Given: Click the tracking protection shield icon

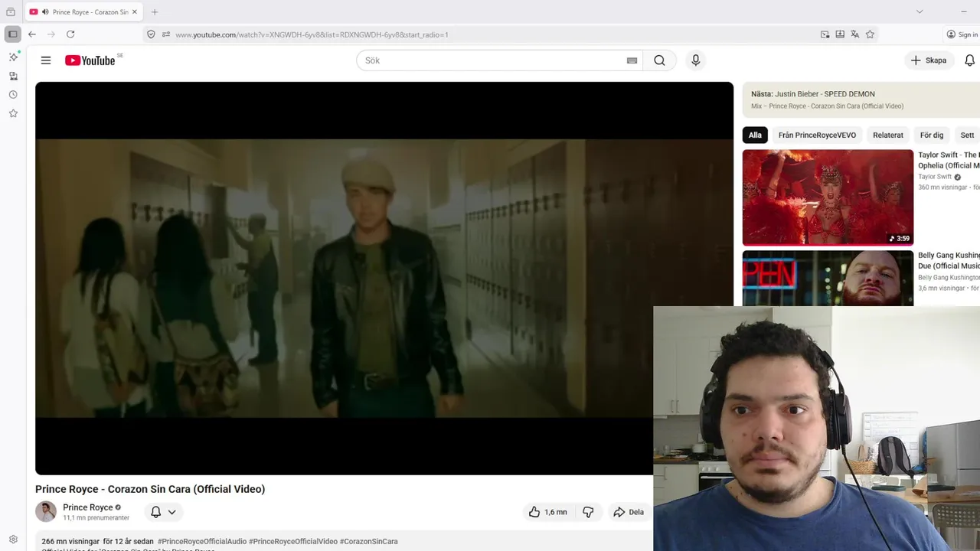Looking at the screenshot, I should point(151,34).
